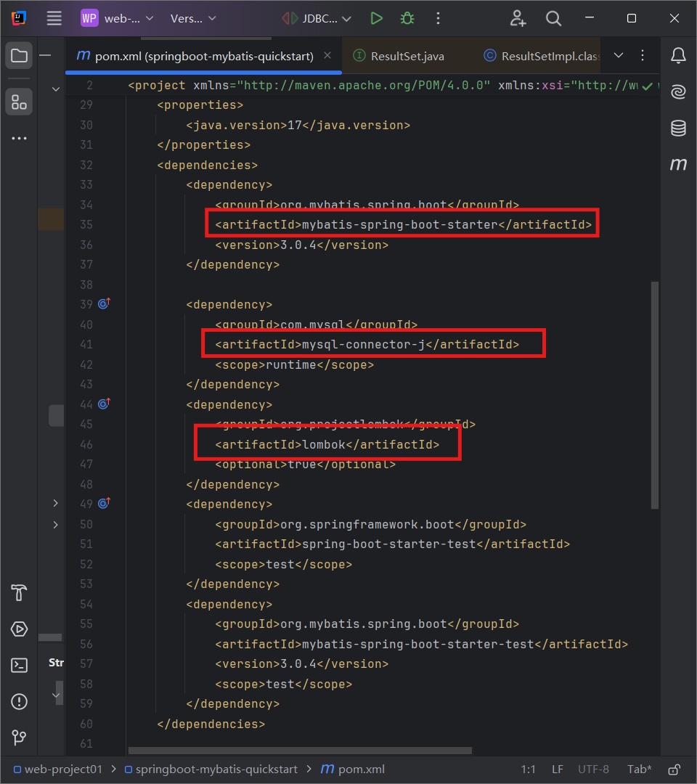Click the web-project01 breadcrumb
Viewport: 697px width, 784px height.
tap(58, 769)
